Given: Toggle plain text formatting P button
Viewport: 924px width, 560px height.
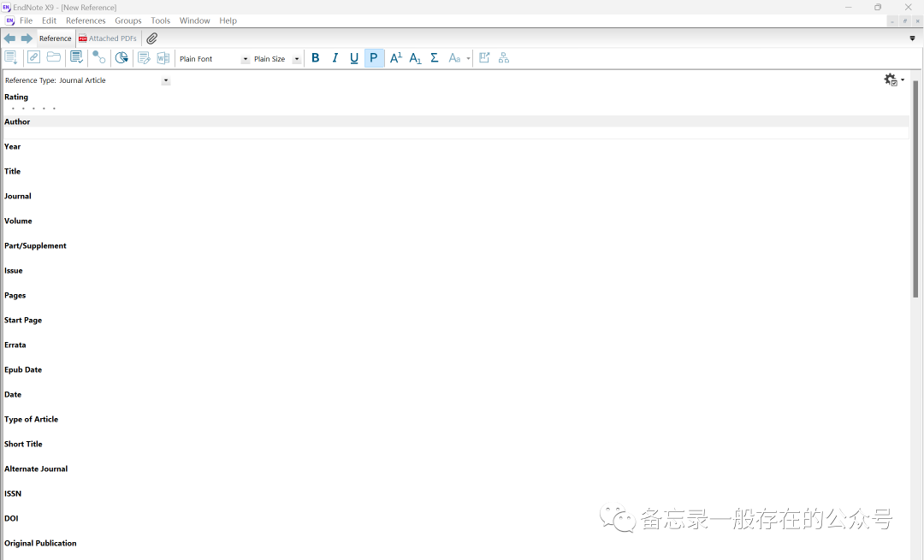Looking at the screenshot, I should (x=374, y=57).
